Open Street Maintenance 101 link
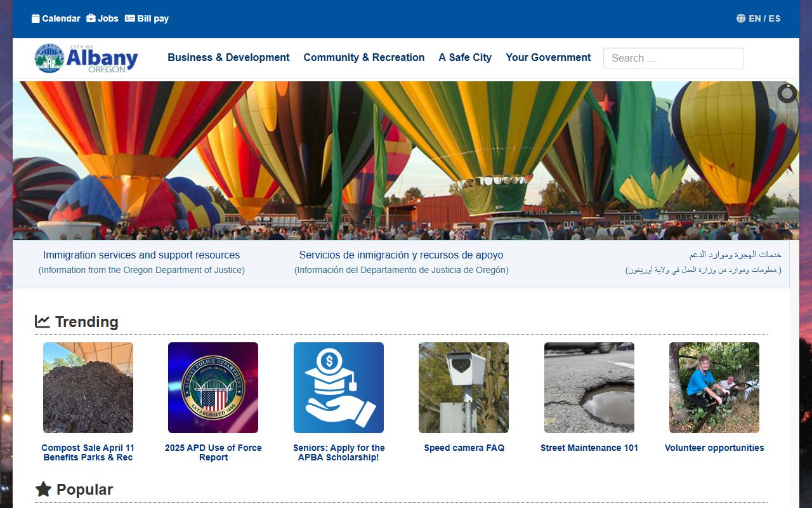 click(x=589, y=448)
